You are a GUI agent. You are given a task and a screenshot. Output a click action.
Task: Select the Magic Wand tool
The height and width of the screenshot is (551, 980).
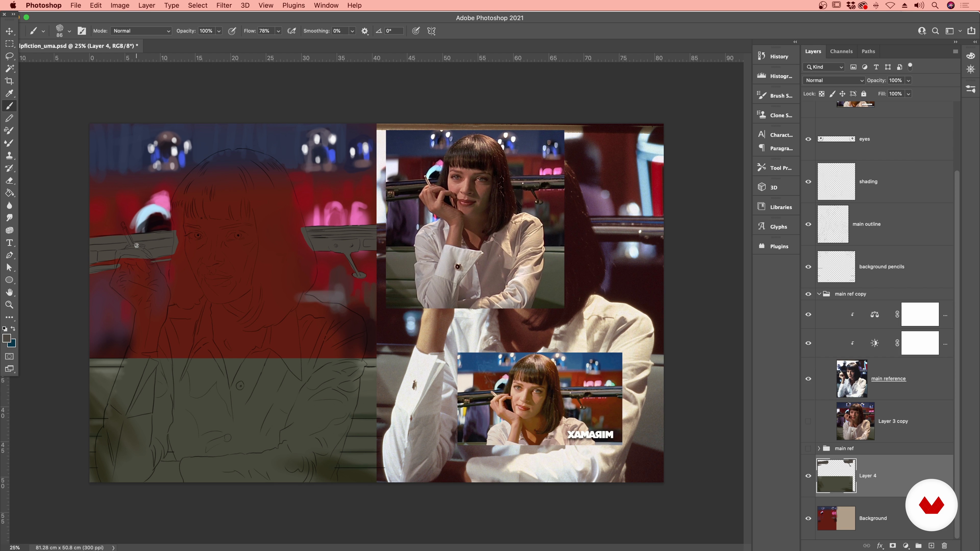tap(9, 68)
